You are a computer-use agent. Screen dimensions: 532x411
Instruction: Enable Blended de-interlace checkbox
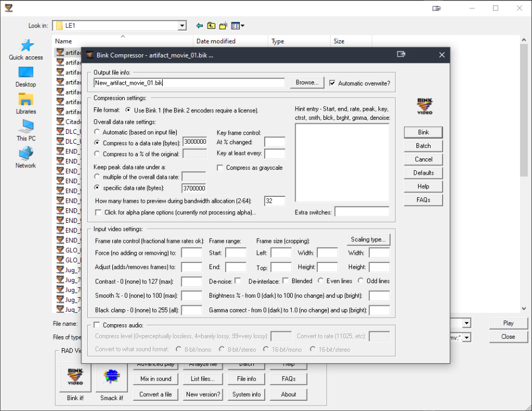click(x=285, y=281)
